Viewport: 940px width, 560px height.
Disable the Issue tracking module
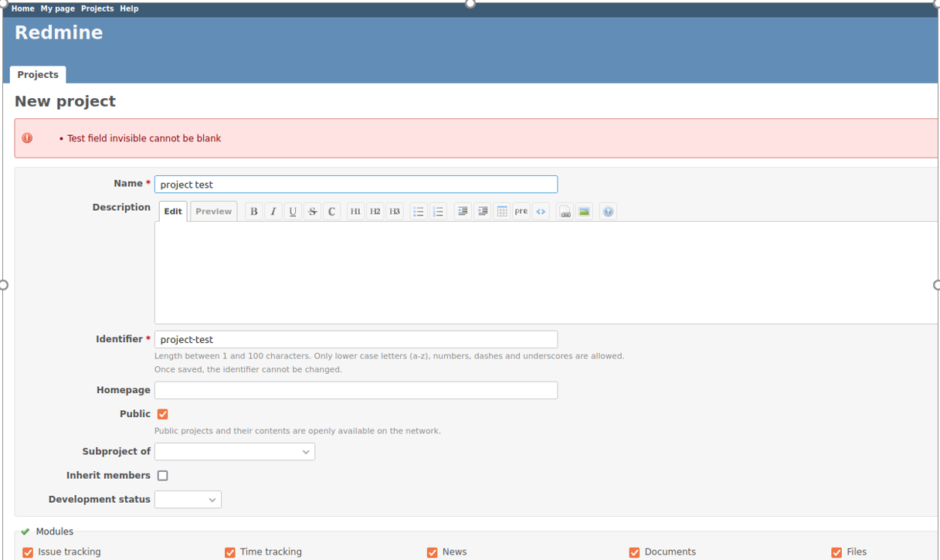28,552
